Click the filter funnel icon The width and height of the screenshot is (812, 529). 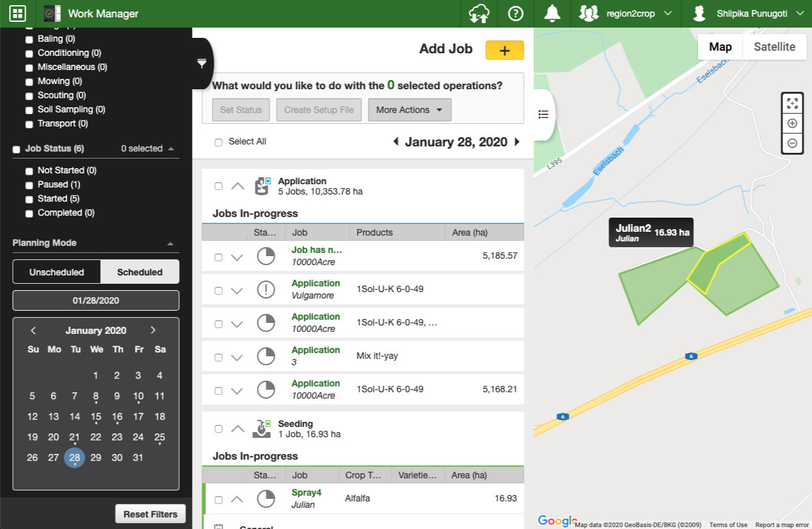(202, 63)
